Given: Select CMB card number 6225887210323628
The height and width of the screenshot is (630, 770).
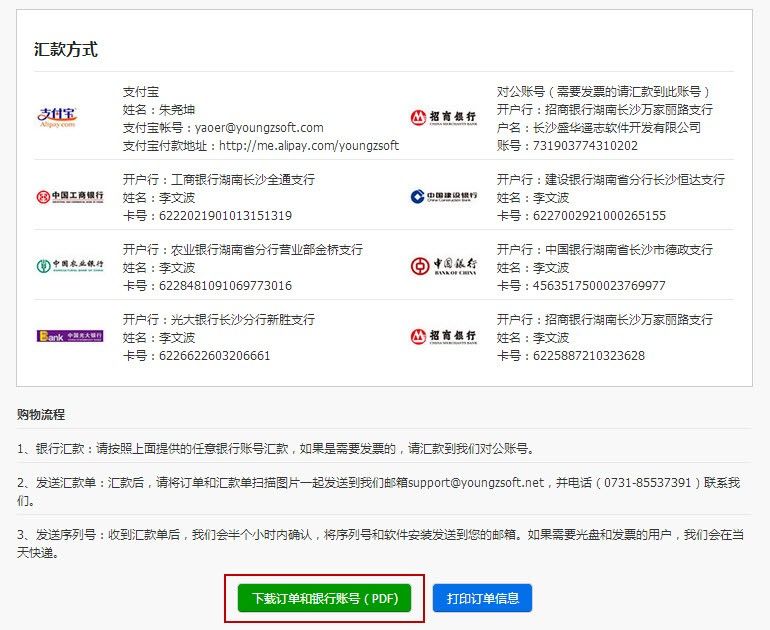Looking at the screenshot, I should pos(589,356).
